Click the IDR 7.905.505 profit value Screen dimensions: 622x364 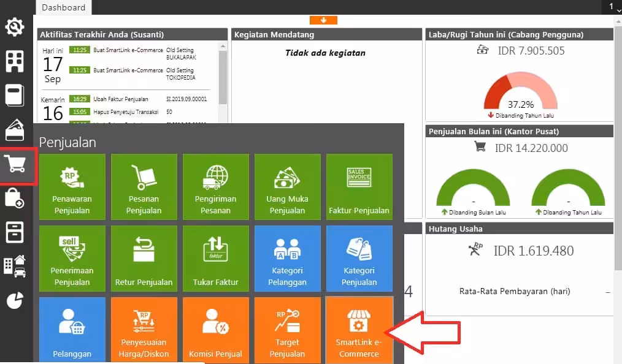[x=531, y=51]
